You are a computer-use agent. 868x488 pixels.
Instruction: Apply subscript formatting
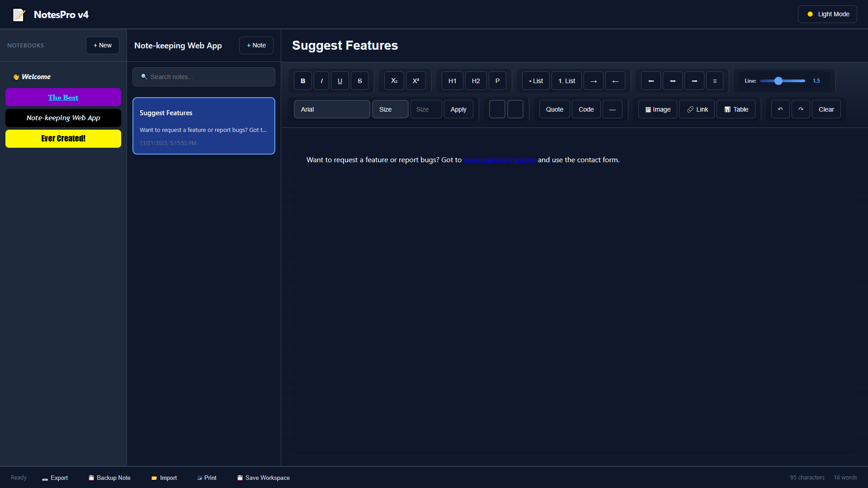[x=394, y=81]
